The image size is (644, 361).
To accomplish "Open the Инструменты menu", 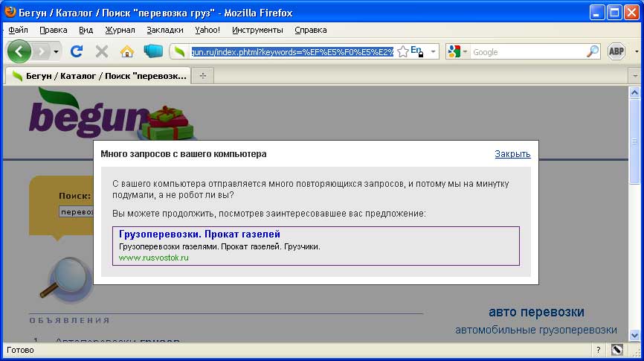I will tap(257, 30).
